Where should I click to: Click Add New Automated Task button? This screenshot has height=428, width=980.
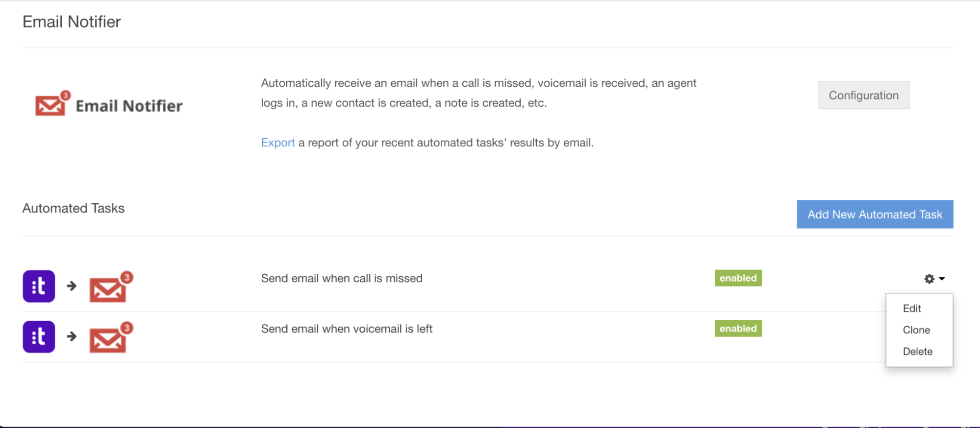pyautogui.click(x=875, y=214)
